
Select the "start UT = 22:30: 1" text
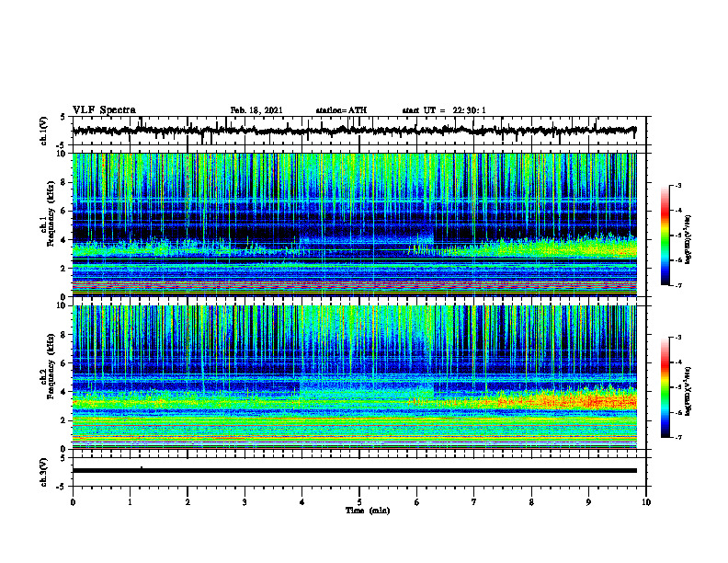[444, 110]
